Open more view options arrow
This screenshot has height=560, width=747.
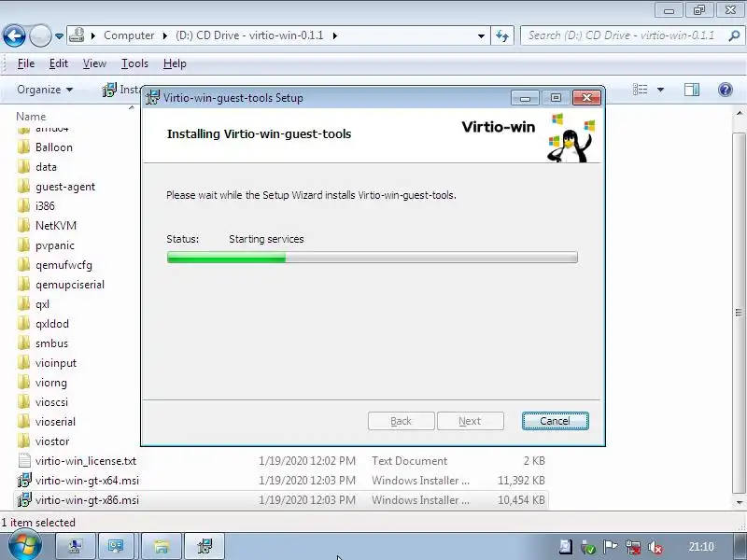[x=660, y=90]
